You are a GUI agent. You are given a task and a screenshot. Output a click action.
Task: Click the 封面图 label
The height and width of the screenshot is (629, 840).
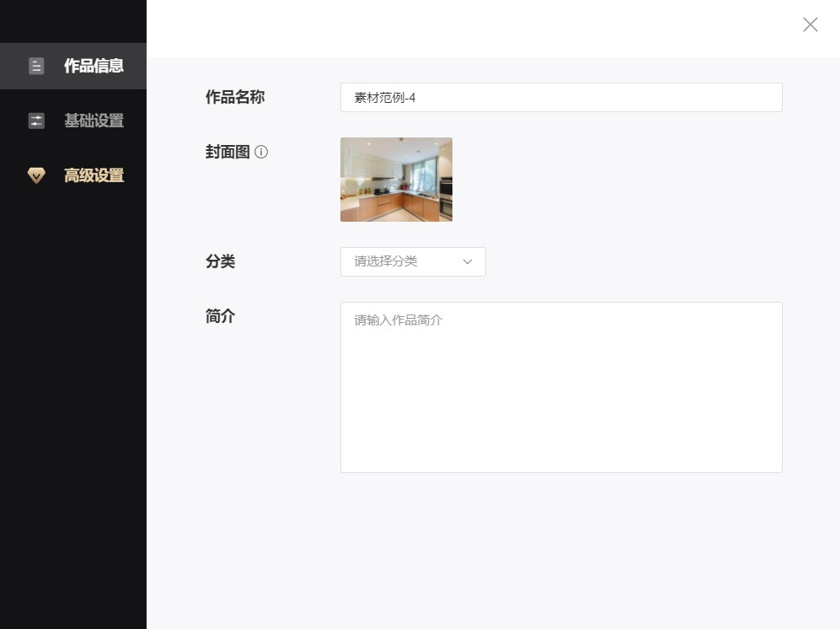click(x=227, y=152)
